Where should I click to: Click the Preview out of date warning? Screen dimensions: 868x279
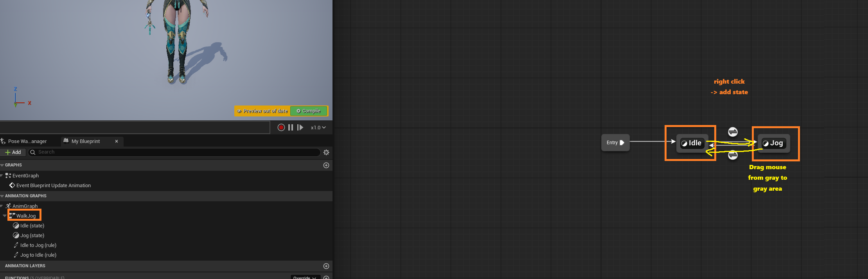coord(262,111)
